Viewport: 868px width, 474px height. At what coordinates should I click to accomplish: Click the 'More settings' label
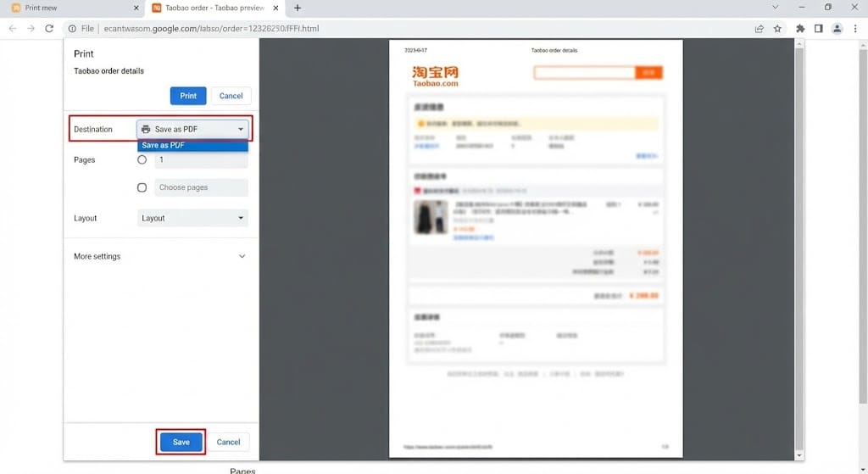pyautogui.click(x=97, y=256)
